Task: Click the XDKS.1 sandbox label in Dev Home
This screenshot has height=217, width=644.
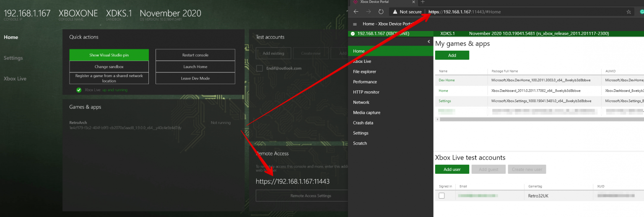Action: point(119,13)
